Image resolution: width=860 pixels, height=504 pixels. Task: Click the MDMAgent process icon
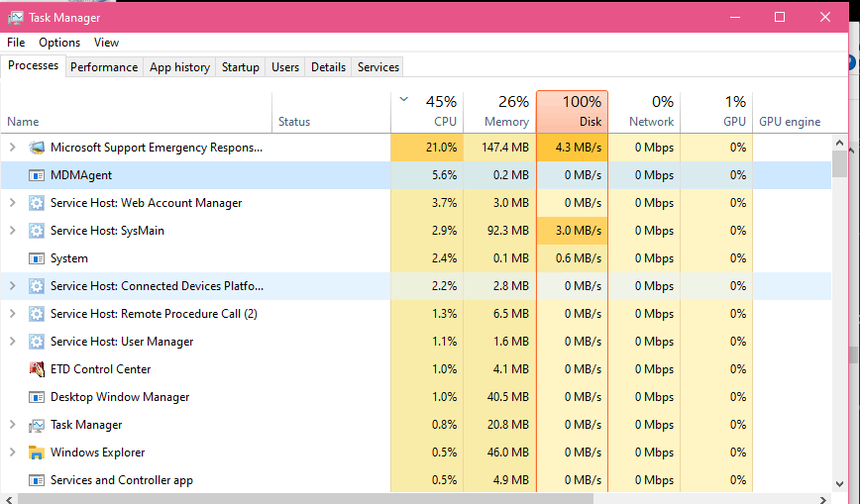37,175
